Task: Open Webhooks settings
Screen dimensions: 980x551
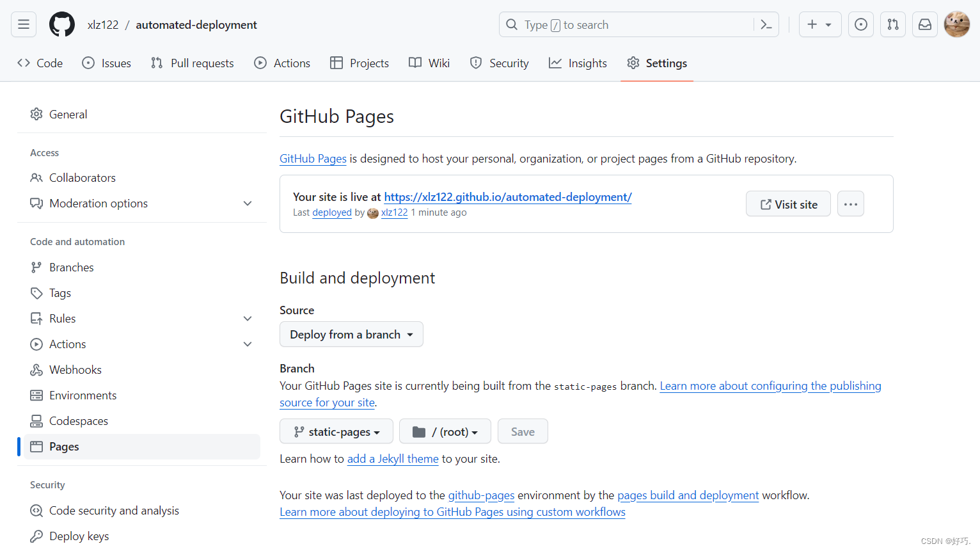Action: point(142,369)
